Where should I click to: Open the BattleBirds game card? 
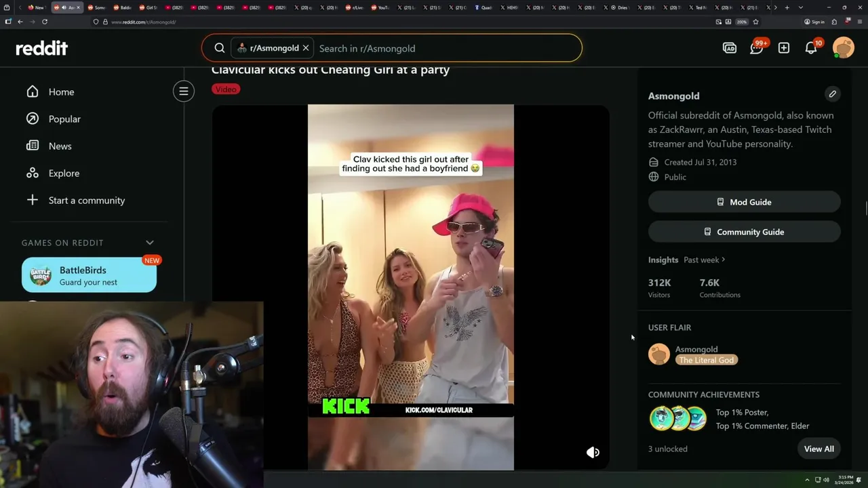[x=89, y=275]
